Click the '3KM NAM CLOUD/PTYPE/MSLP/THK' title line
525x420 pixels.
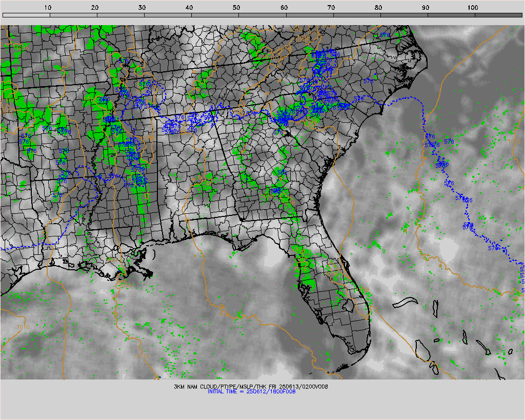pos(251,387)
